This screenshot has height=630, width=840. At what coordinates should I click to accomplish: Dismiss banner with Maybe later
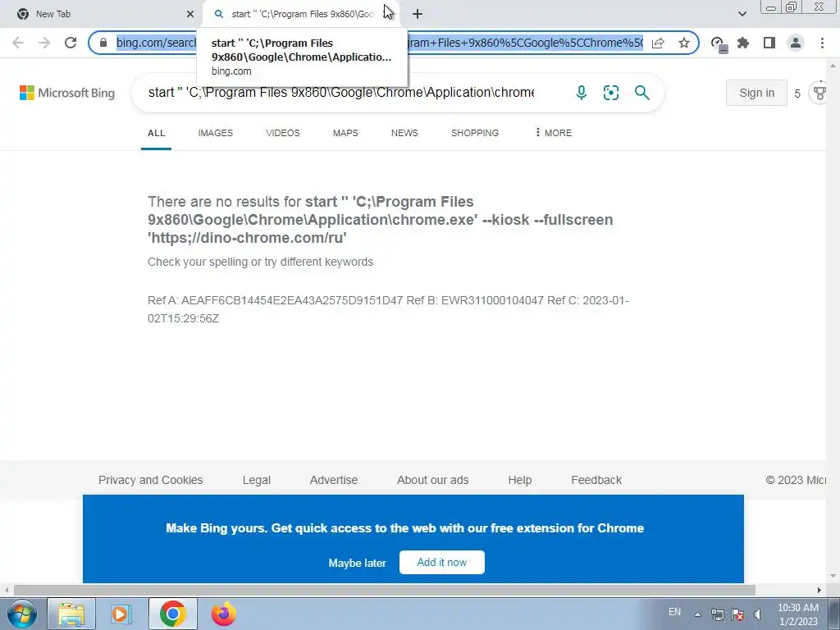tap(357, 563)
